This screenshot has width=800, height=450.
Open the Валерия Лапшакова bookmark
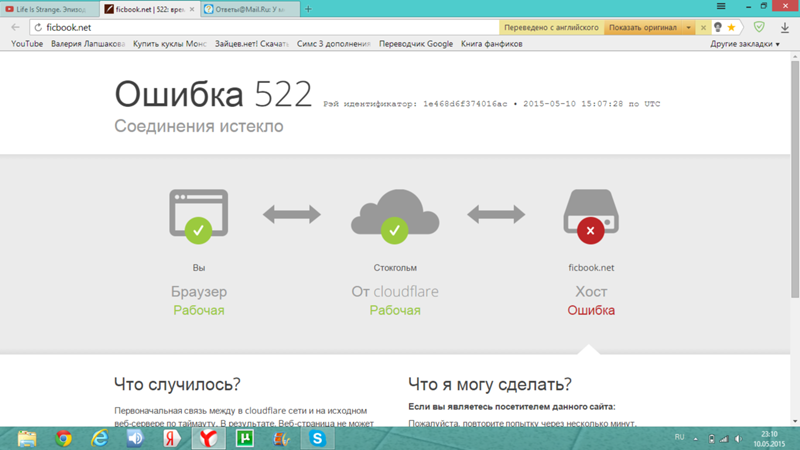(88, 44)
